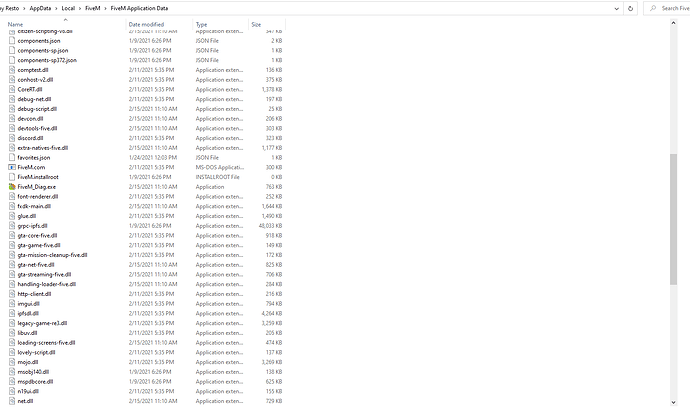Click the mojo.dll file icon
The width and height of the screenshot is (690, 416).
(x=12, y=362)
